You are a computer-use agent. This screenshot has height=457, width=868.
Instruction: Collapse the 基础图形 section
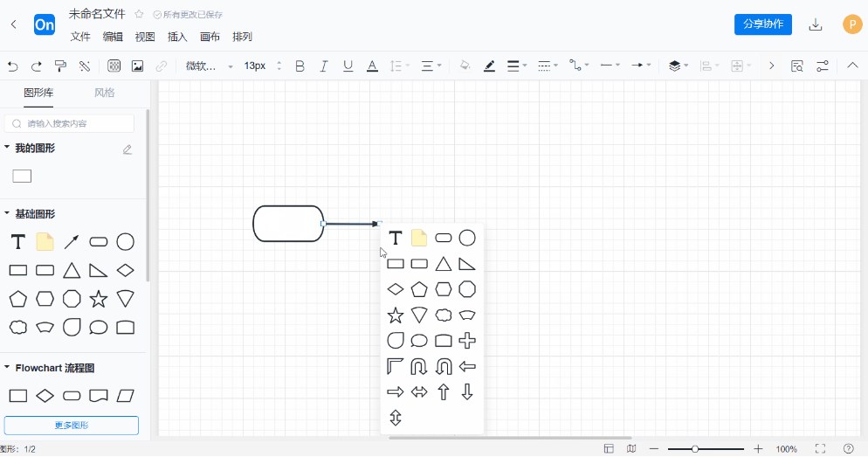coord(7,213)
